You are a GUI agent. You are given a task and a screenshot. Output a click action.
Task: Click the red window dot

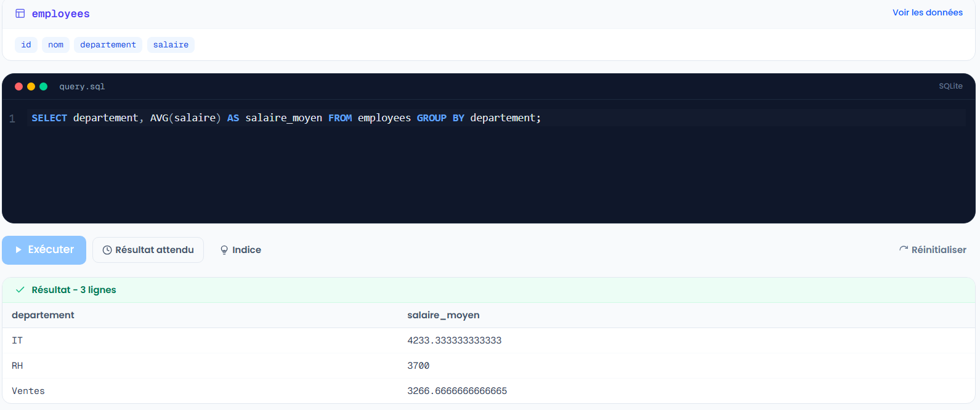point(19,87)
